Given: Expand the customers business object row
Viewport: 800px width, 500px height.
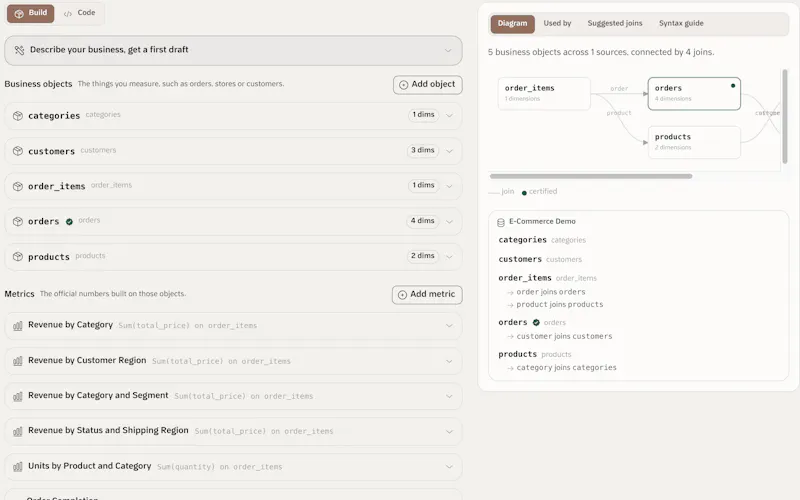Looking at the screenshot, I should point(449,151).
